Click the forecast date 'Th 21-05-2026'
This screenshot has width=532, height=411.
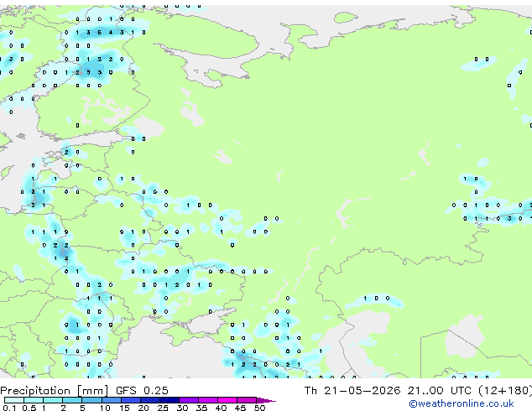[352, 391]
